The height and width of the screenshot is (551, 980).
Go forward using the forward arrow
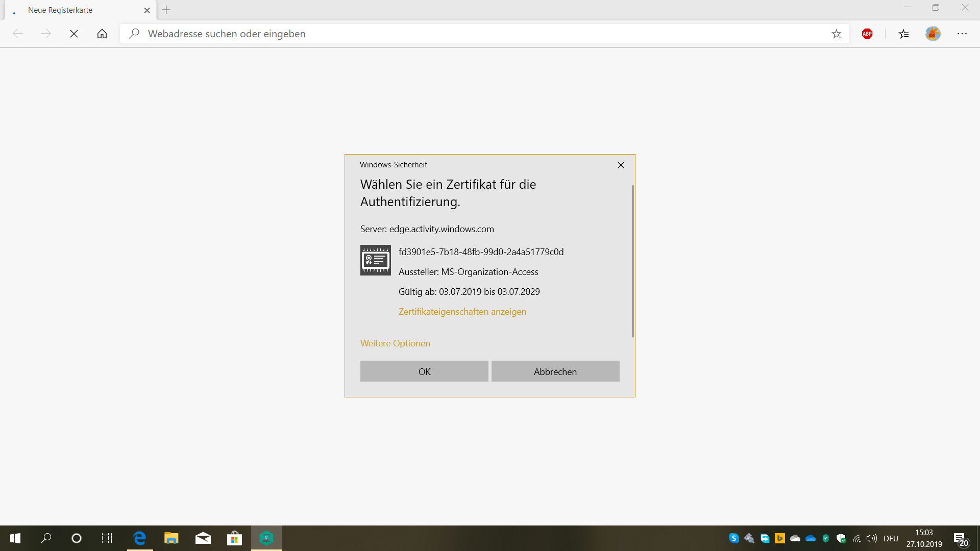(x=46, y=34)
